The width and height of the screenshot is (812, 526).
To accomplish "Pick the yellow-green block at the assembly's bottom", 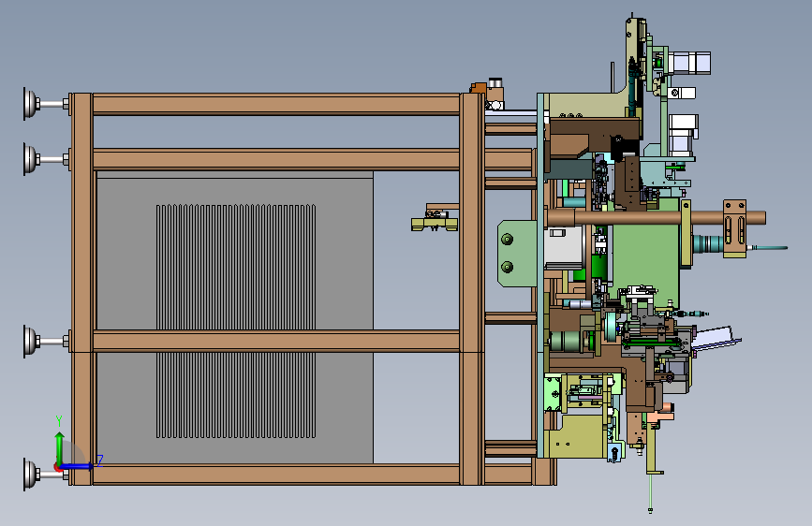I will click(x=578, y=436).
